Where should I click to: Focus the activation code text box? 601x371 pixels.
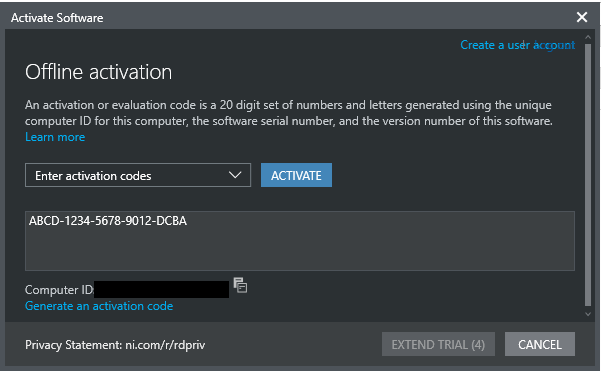tap(300, 241)
